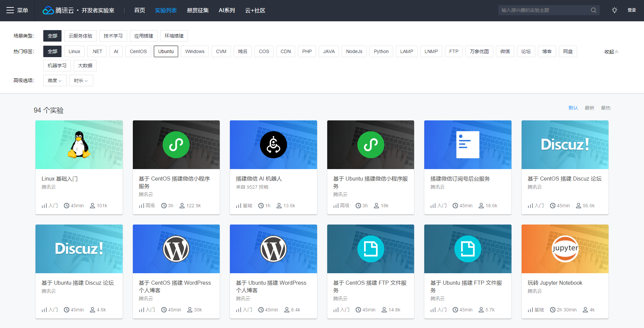Image resolution: width=644 pixels, height=328 pixels.
Task: Click the 登录 login link
Action: (x=632, y=10)
